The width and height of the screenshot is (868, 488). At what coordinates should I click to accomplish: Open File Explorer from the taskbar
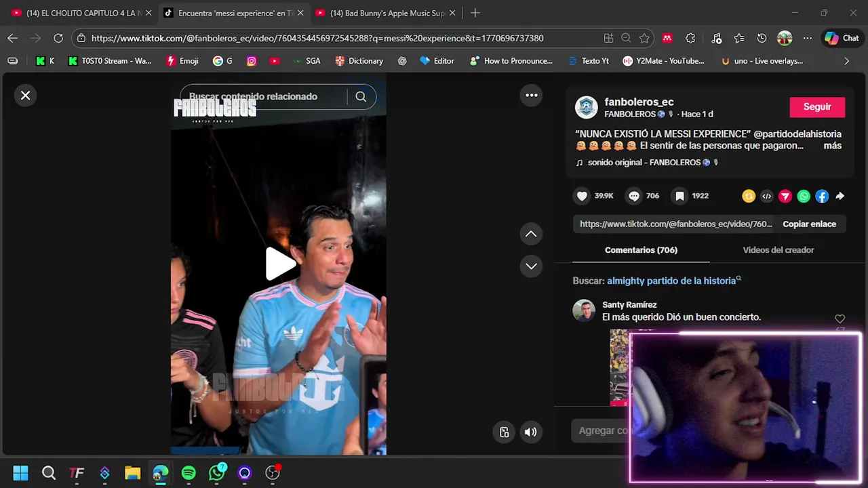click(x=132, y=473)
